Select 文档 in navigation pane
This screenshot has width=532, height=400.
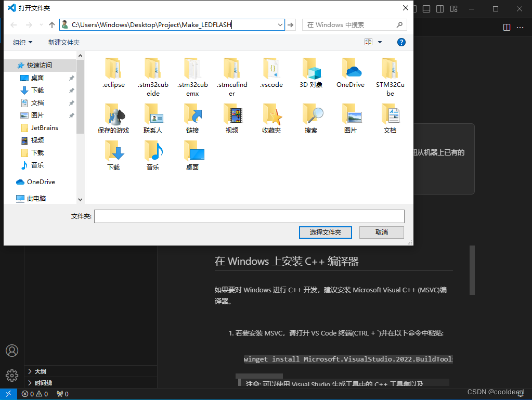40,103
